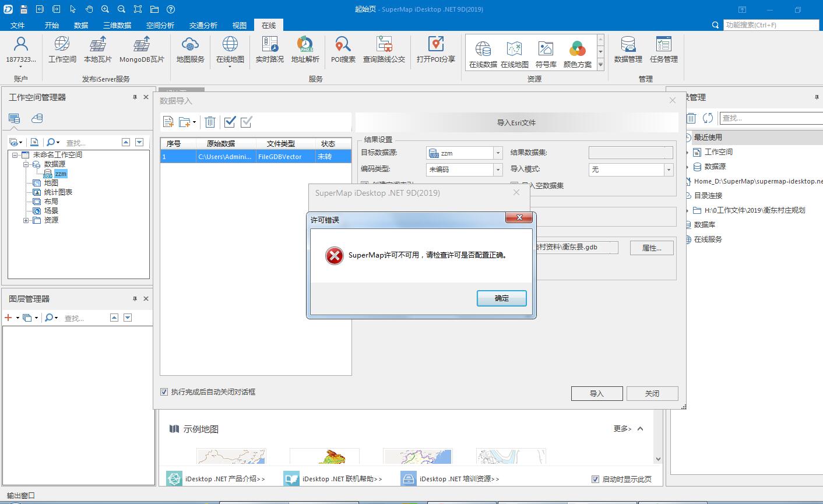
Task: Click the 属性... button
Action: tap(652, 248)
